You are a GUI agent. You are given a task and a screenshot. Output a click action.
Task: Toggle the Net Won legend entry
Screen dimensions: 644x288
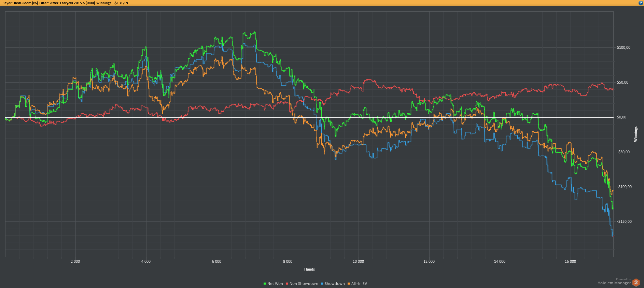click(x=273, y=284)
